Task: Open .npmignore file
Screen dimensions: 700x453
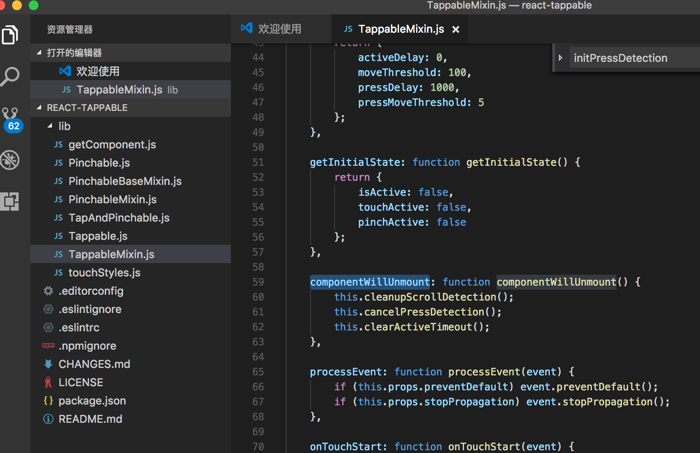Action: pos(130,346)
